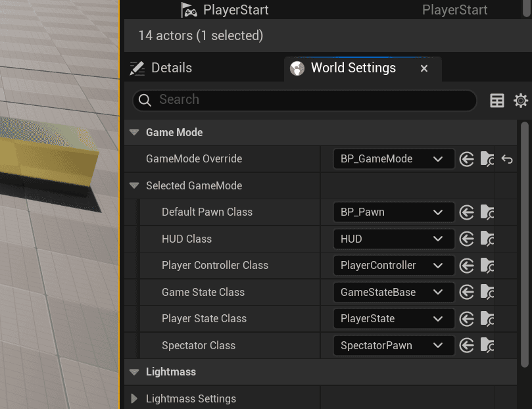Screen dimensions: 532x409
Task: Close the World Settings tab
Action: click(x=424, y=68)
